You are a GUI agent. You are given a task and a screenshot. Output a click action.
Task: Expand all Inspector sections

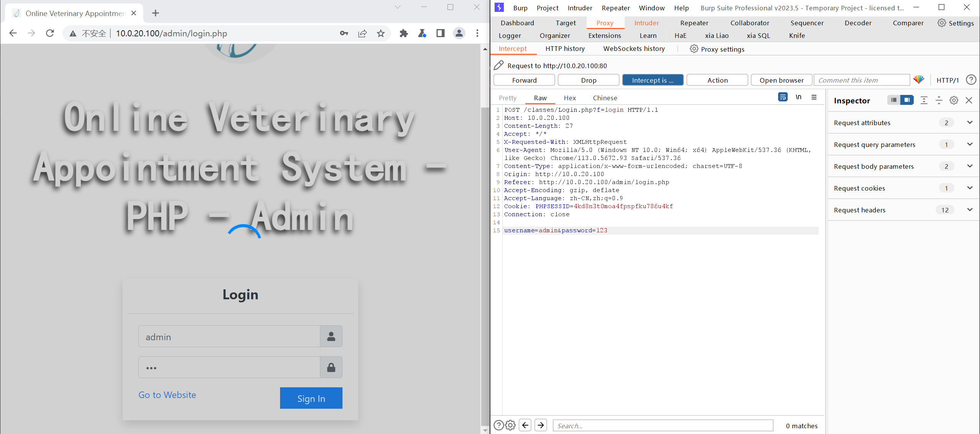tap(924, 100)
